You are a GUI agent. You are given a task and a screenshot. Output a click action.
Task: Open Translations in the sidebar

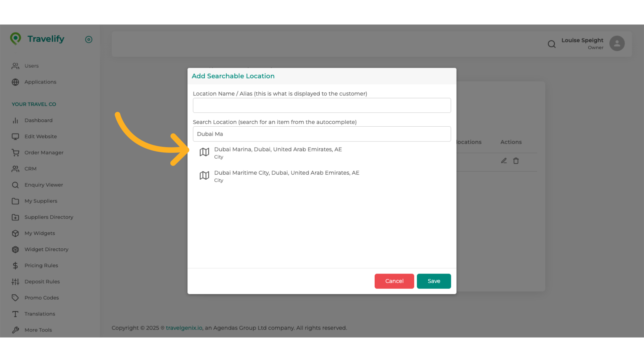[40, 314]
